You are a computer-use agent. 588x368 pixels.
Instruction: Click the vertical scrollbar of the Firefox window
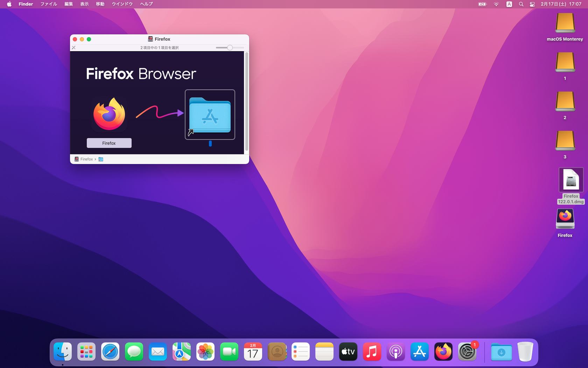pos(247,102)
